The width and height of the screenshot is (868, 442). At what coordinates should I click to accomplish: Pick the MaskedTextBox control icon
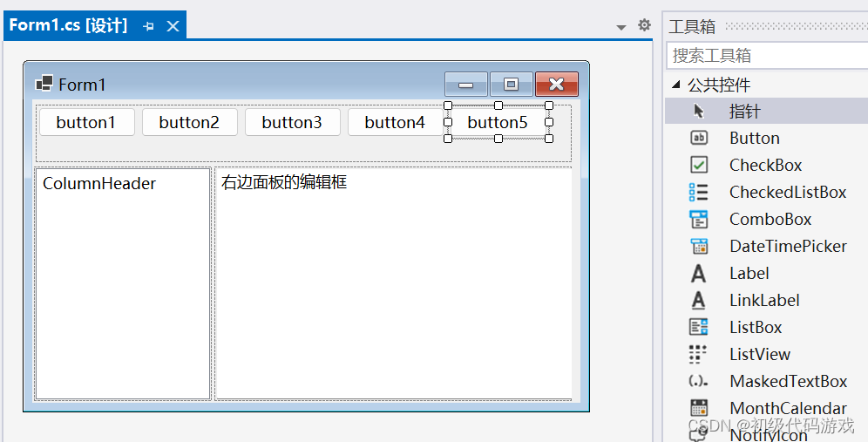click(x=698, y=381)
